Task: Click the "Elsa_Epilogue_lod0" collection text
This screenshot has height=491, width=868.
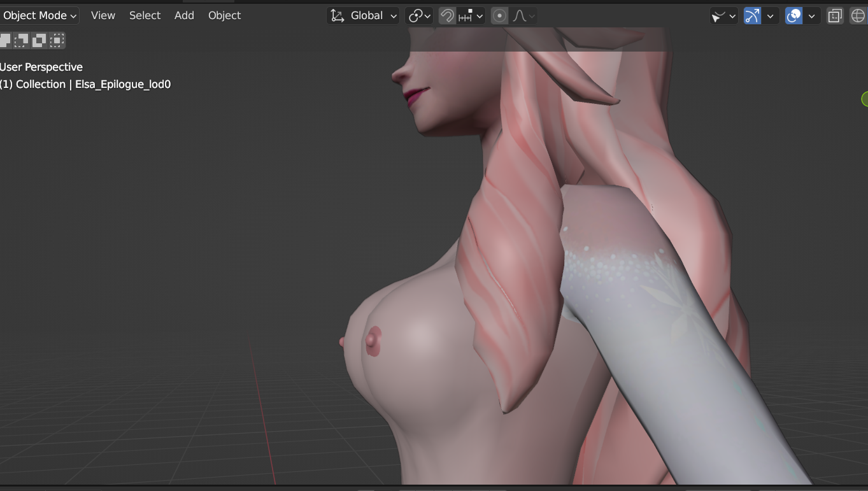Action: coord(123,84)
